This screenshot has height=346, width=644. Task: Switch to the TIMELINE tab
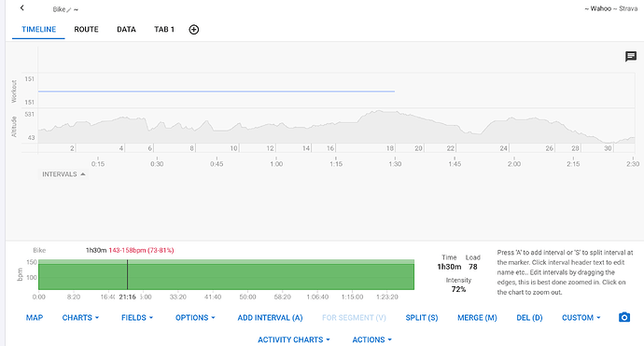click(38, 30)
